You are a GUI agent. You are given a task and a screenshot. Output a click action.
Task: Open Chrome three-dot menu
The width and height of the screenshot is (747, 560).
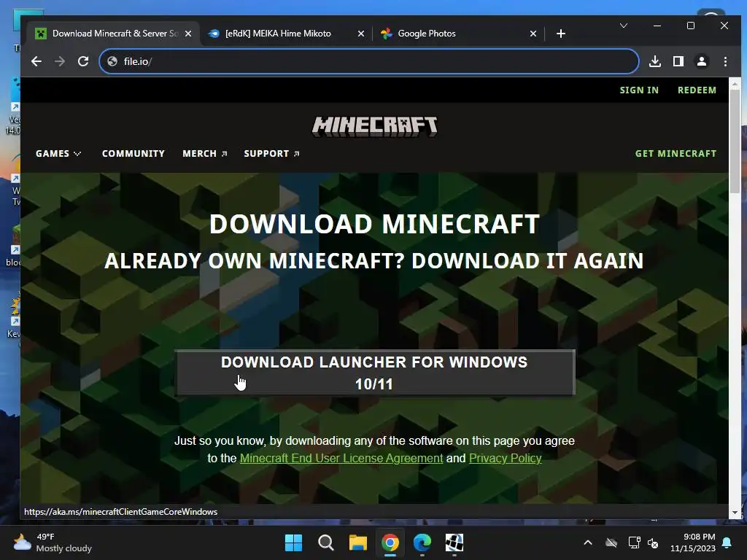(x=725, y=61)
